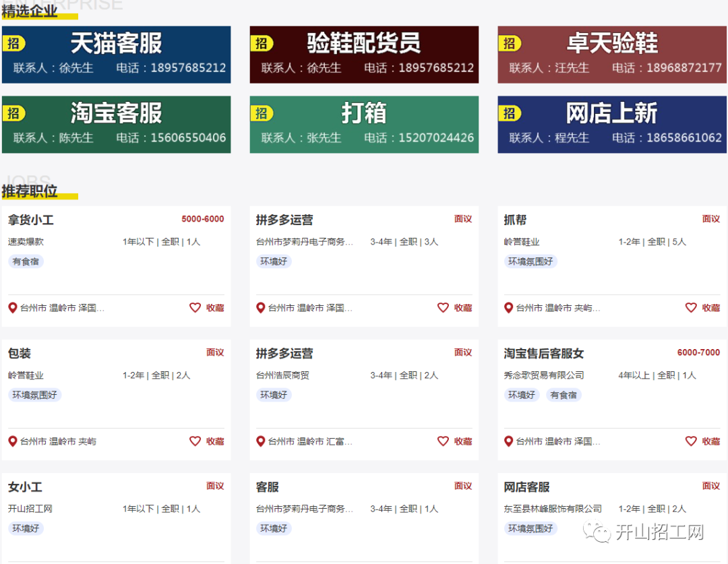Screen dimensions: 728x564
Task: Click the location pin on 淘宝售后客服女 card
Action: click(508, 441)
